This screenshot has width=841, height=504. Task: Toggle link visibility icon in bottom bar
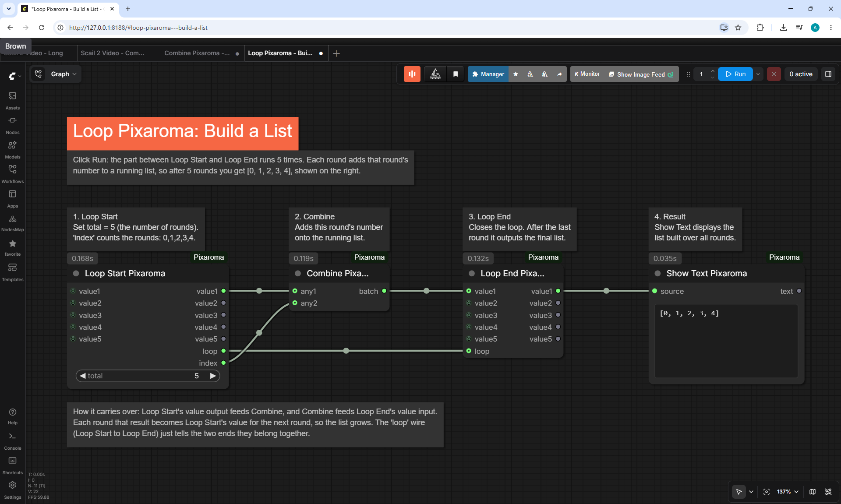[x=828, y=492]
